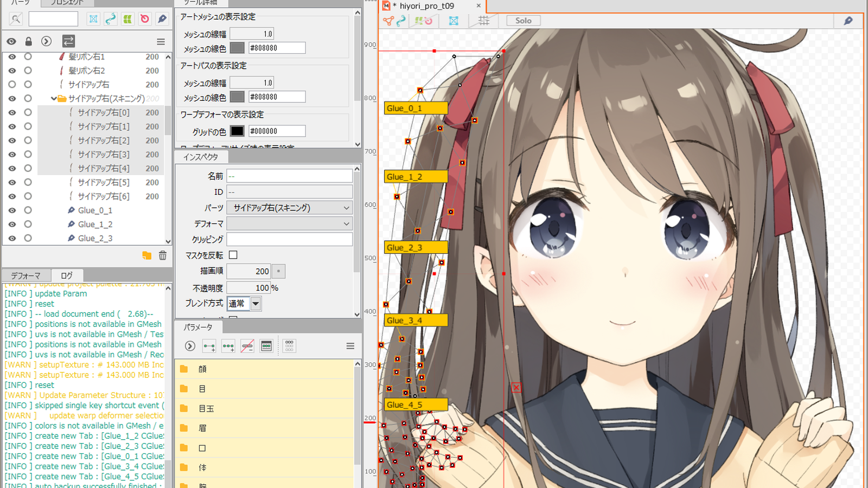The image size is (868, 488).
Task: Collapse the サイドアップ右(スキニング) folder
Action: pos(54,99)
